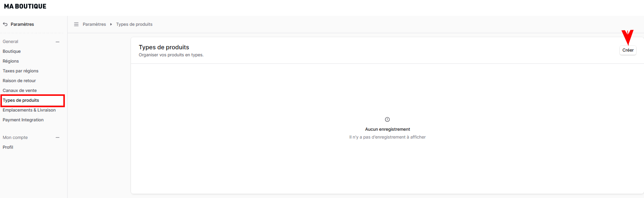Image resolution: width=644 pixels, height=198 pixels.
Task: Toggle the sidebar hamburger icon
Action: click(x=76, y=24)
